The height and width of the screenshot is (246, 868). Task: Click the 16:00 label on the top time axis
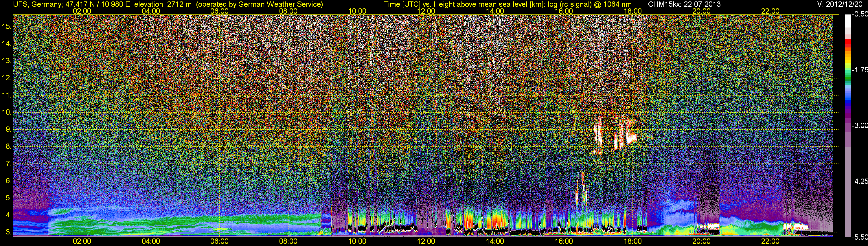(x=564, y=11)
